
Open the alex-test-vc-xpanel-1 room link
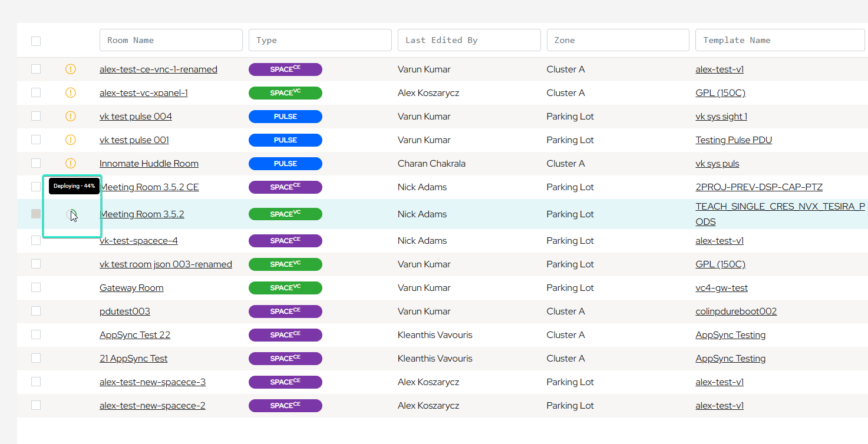click(144, 93)
